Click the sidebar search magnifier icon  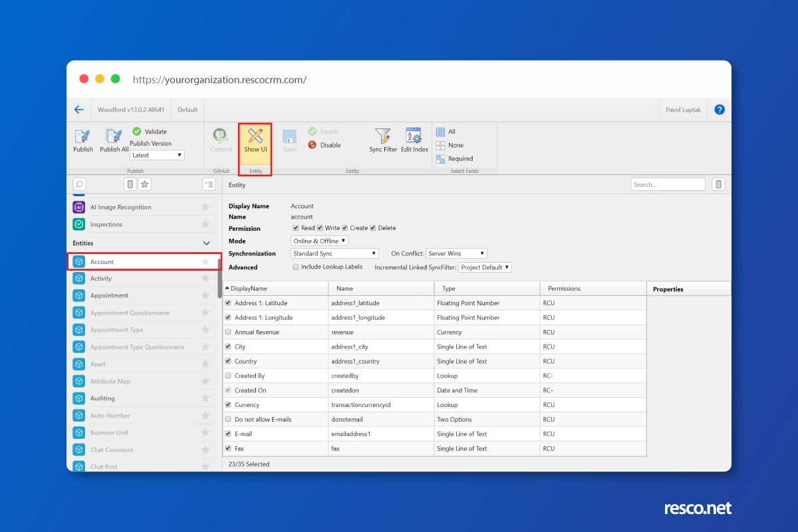pyautogui.click(x=79, y=184)
